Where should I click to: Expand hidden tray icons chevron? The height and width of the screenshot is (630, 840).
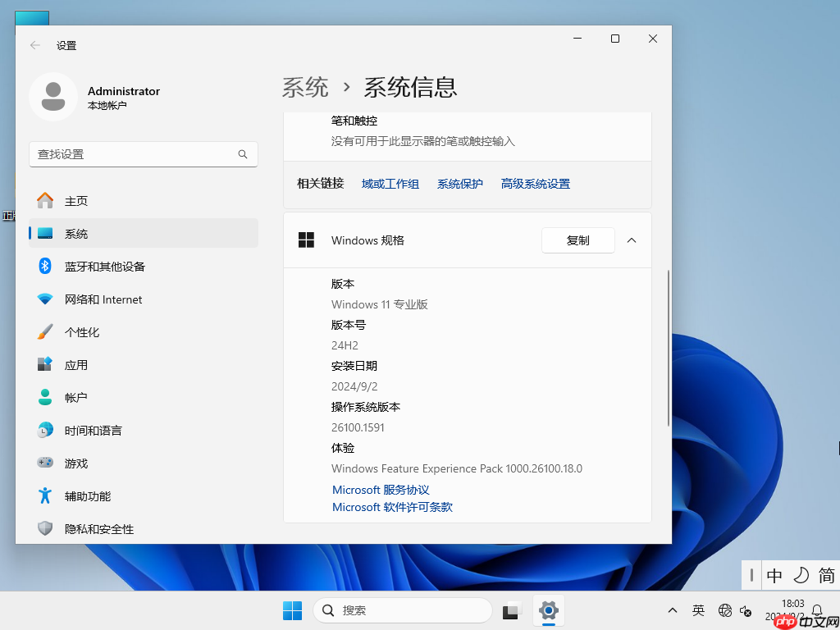point(672,610)
